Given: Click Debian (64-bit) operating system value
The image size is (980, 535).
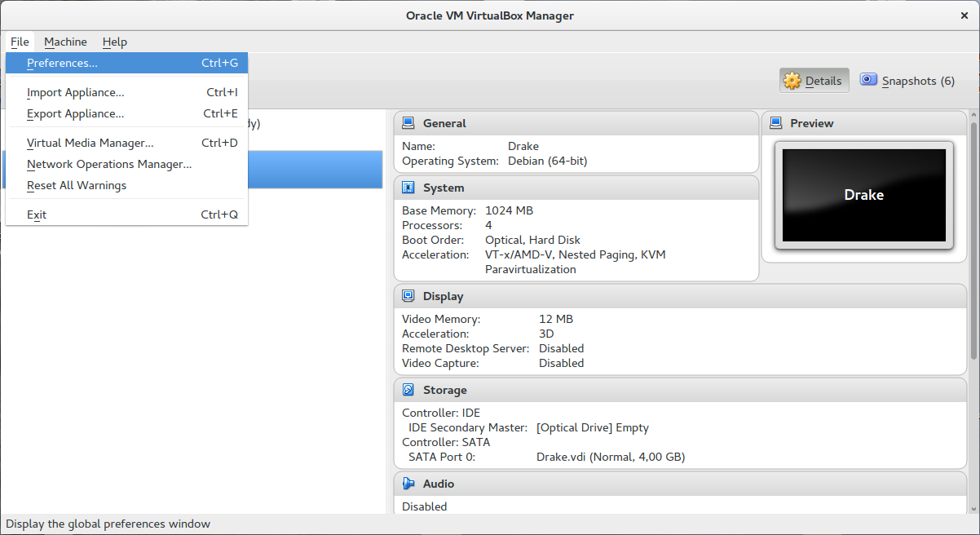Looking at the screenshot, I should tap(547, 161).
